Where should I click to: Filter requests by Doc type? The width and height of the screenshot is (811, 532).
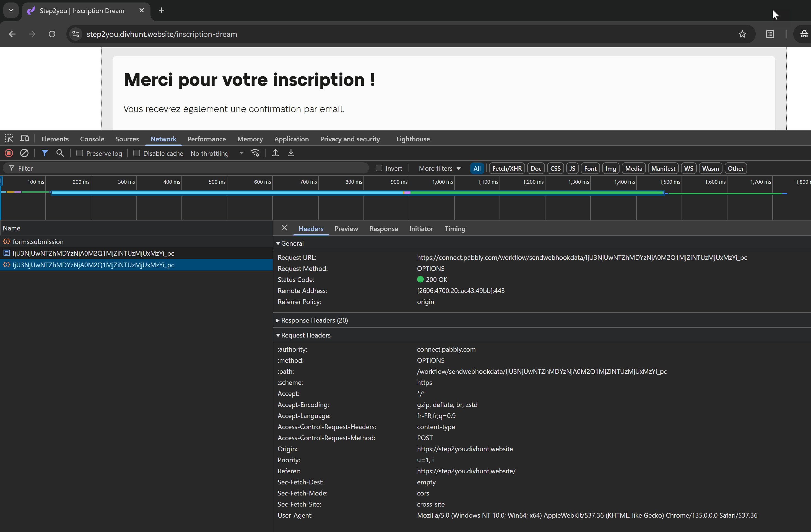coord(536,168)
